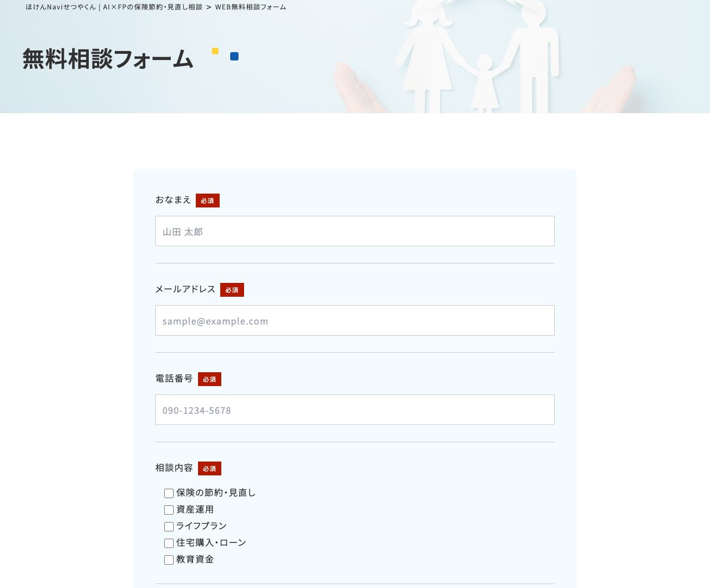This screenshot has height=588, width=710.
Task: Check the 保険の節約・見直し checkbox
Action: pyautogui.click(x=169, y=493)
